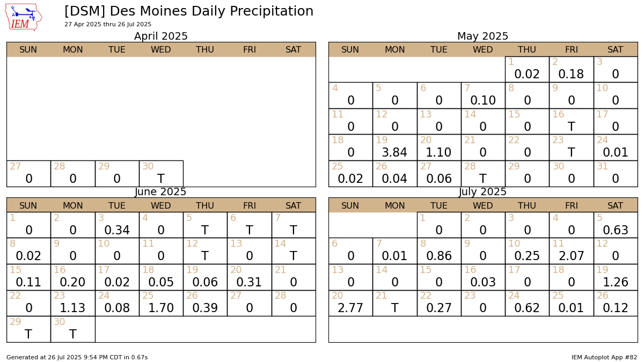Click the June 2025 calendar title
This screenshot has height=362, width=644.
click(160, 192)
